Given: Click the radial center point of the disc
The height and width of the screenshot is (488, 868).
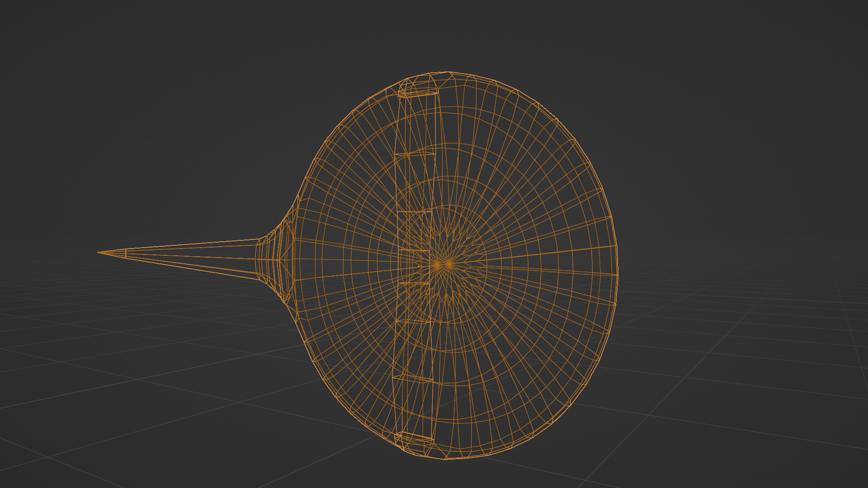Looking at the screenshot, I should click(x=438, y=265).
